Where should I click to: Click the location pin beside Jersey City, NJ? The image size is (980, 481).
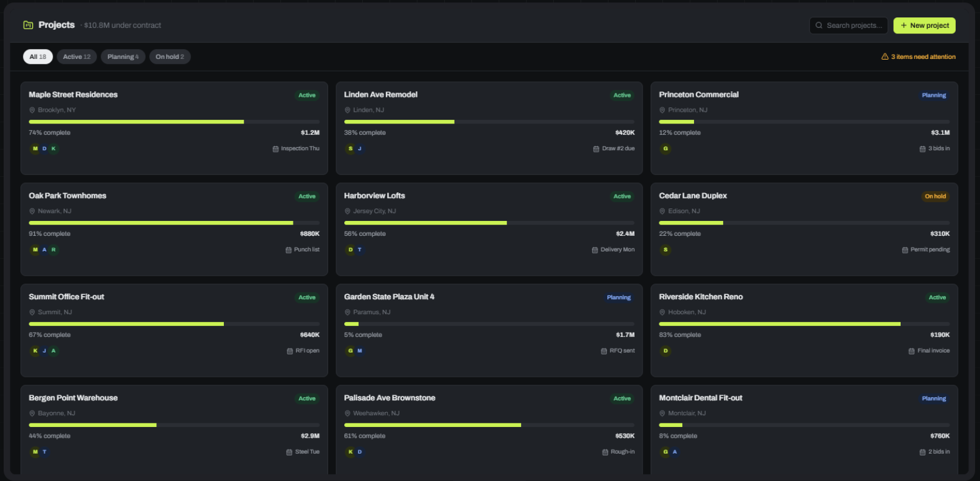point(347,211)
